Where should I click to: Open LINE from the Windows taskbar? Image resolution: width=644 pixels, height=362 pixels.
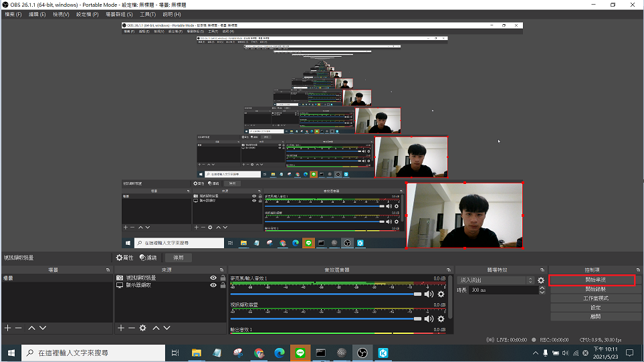pos(300,353)
